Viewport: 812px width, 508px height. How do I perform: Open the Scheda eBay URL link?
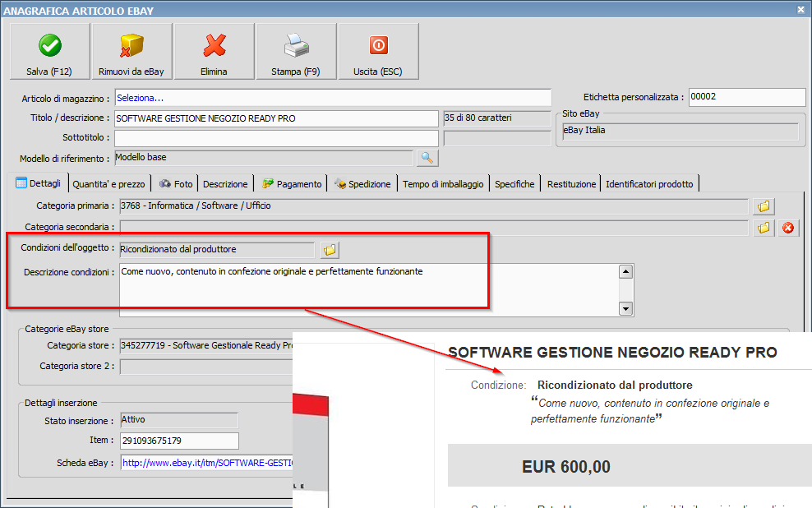click(x=207, y=463)
